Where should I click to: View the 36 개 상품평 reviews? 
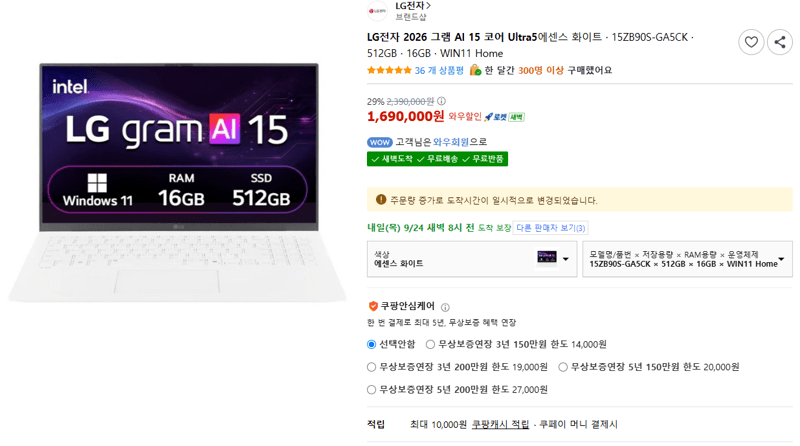tap(439, 70)
